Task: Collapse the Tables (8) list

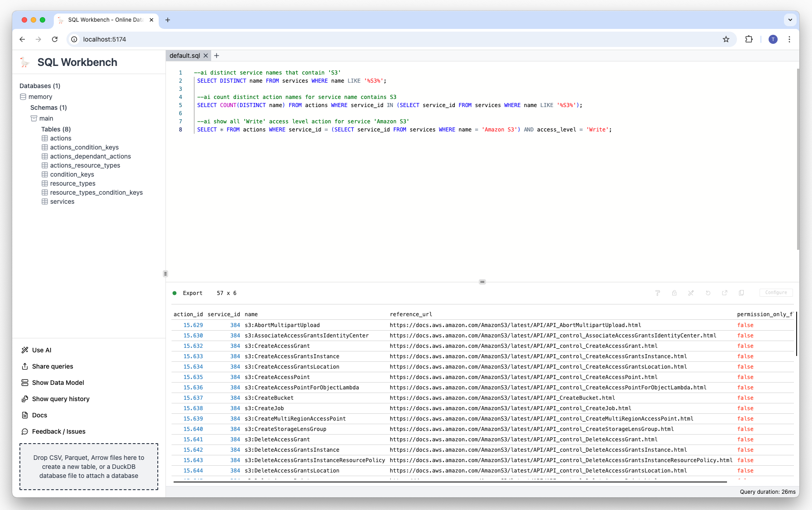Action: 56,129
